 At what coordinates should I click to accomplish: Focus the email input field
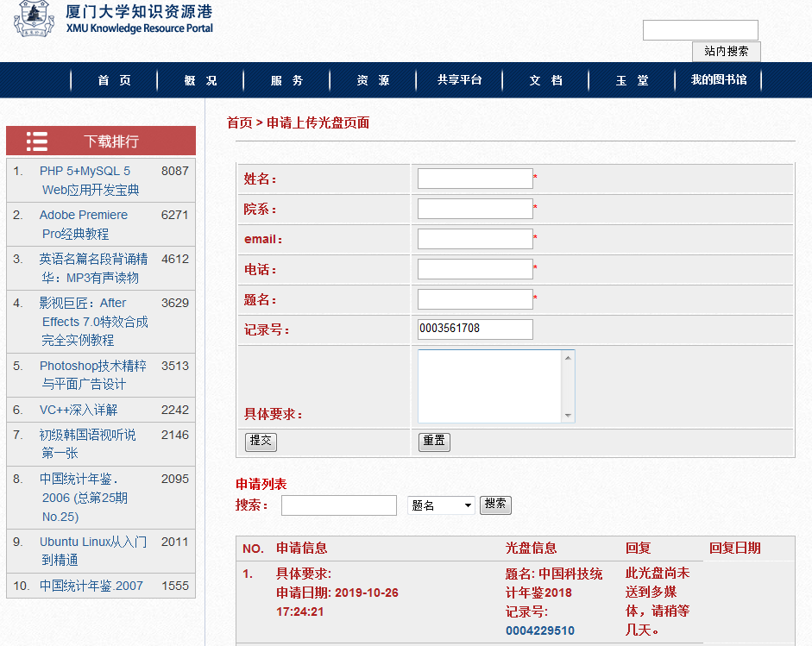point(475,239)
